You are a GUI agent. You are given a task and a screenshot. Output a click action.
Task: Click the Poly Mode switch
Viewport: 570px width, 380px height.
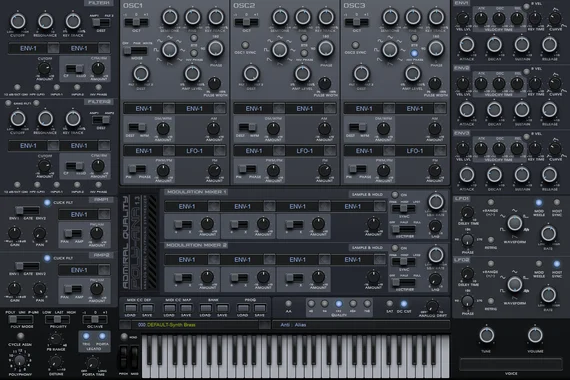[x=21, y=320]
